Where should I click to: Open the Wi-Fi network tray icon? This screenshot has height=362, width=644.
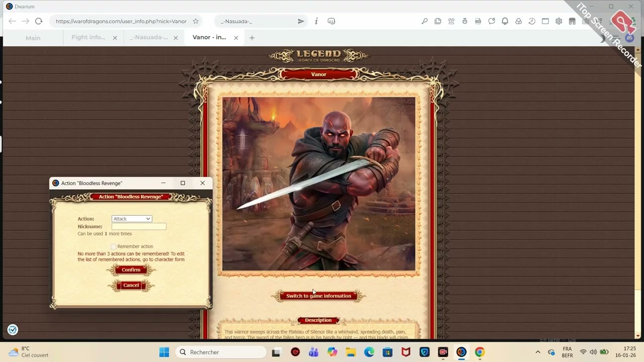tap(583, 352)
